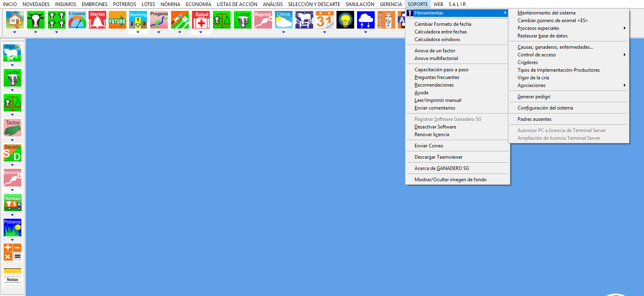Click Mostrar/Ocultar imagen de fondo

point(450,180)
